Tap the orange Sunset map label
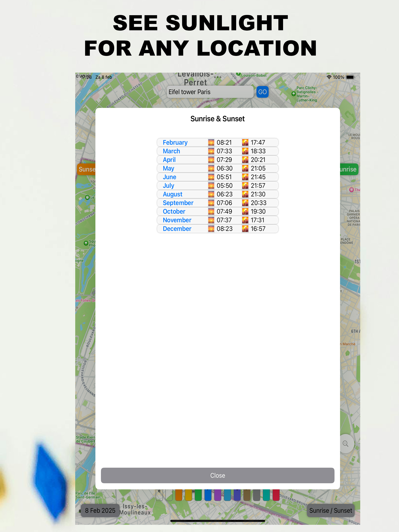This screenshot has height=532, width=399. [86, 169]
